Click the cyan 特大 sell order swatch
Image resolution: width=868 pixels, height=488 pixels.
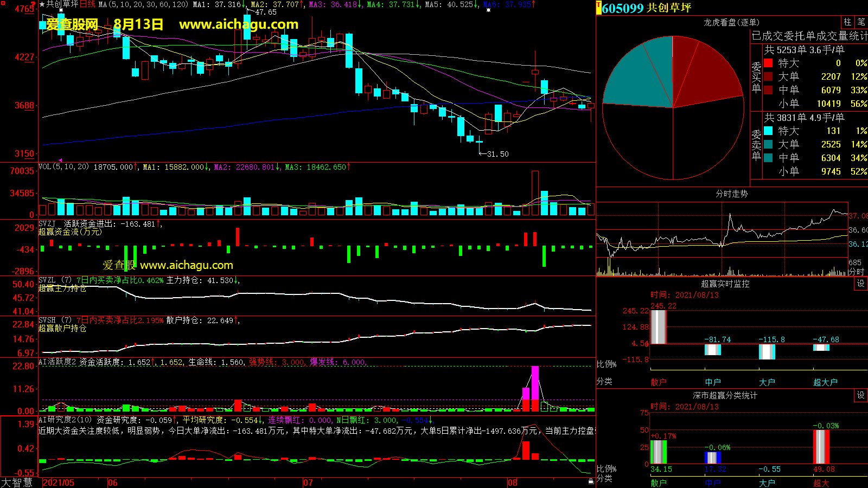coord(768,131)
